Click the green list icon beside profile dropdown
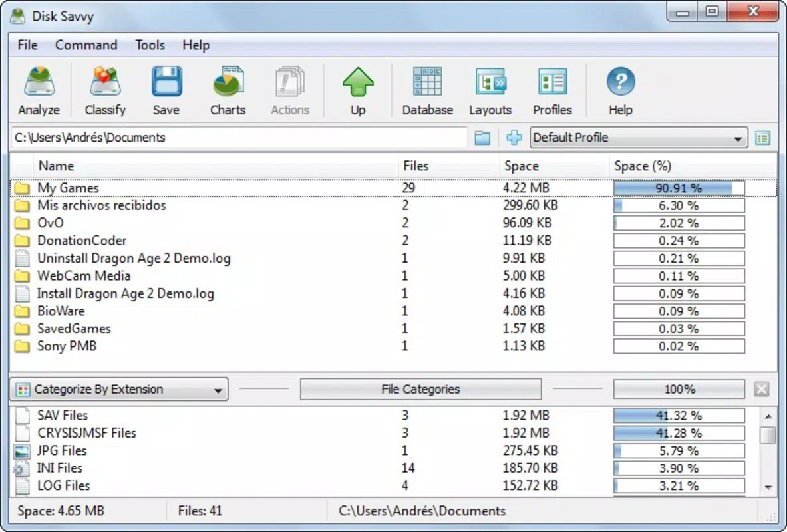Viewport: 787px width, 532px height. pos(763,138)
